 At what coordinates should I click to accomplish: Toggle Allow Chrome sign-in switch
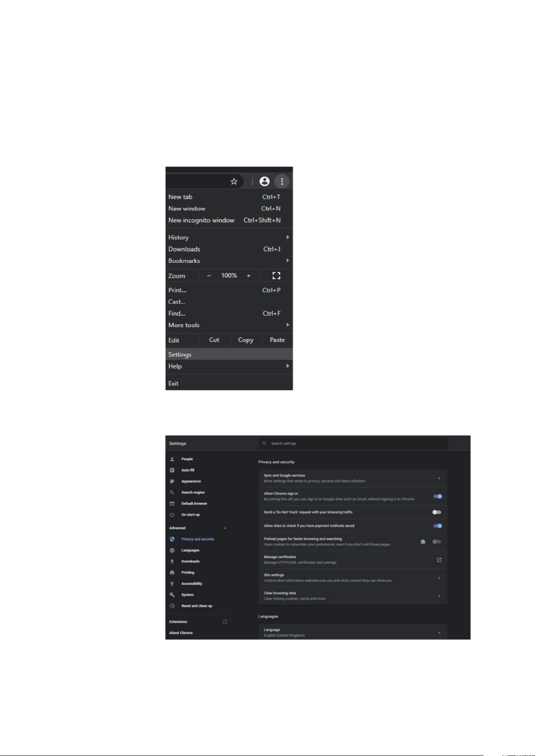(438, 496)
